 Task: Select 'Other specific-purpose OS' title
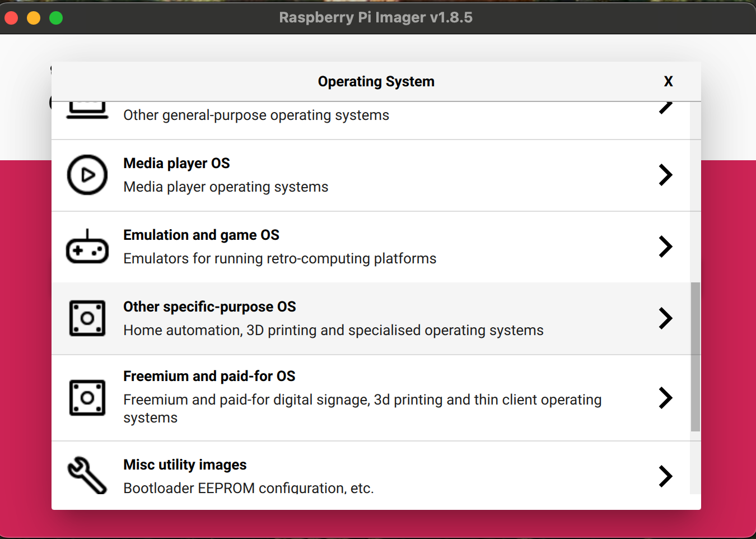[209, 306]
